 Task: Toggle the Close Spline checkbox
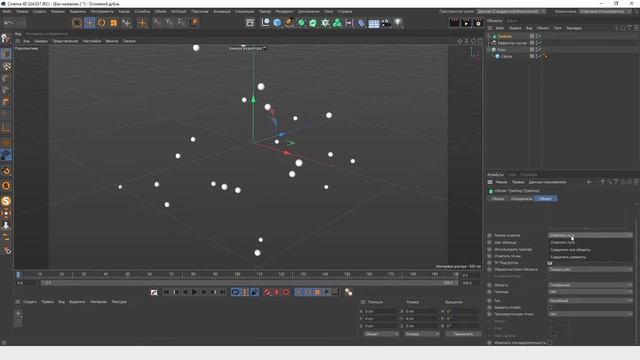(550, 307)
